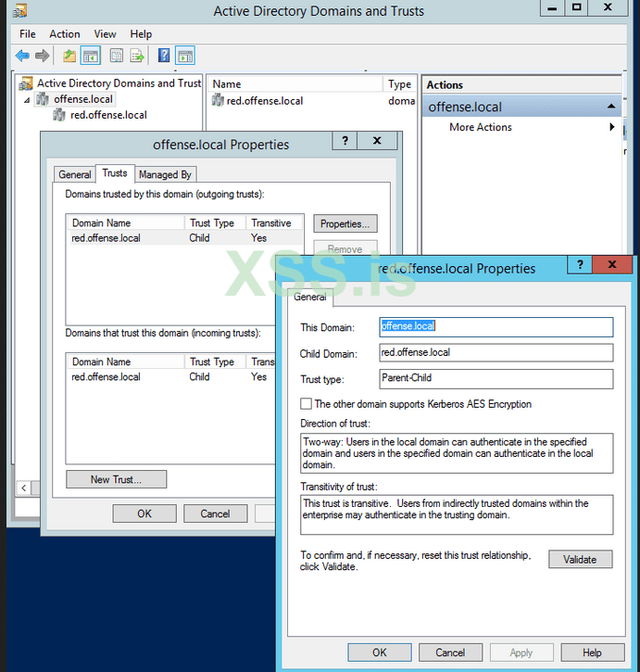Click the Validate button
Viewport: 640px width, 672px height.
click(x=580, y=559)
